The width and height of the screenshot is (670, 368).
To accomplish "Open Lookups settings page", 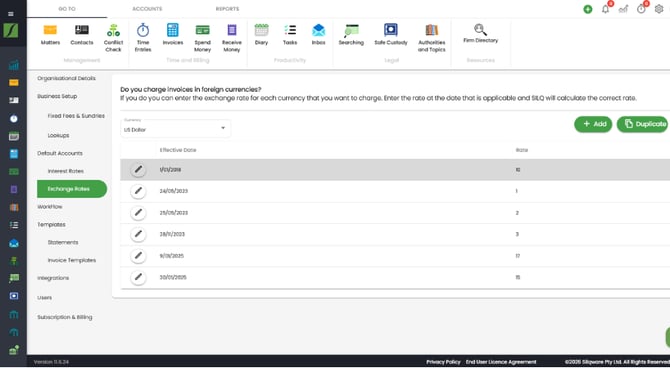I will click(x=59, y=135).
